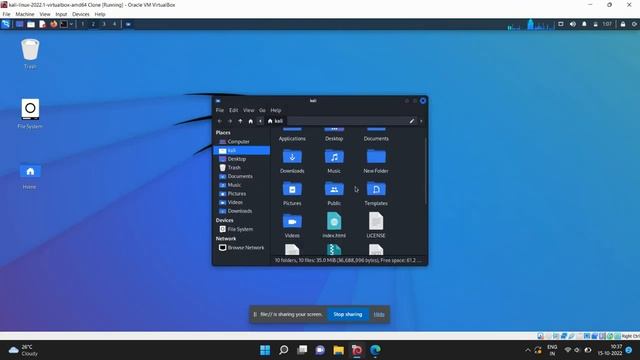
Task: Open the Edit menu in the file manager
Action: click(233, 110)
